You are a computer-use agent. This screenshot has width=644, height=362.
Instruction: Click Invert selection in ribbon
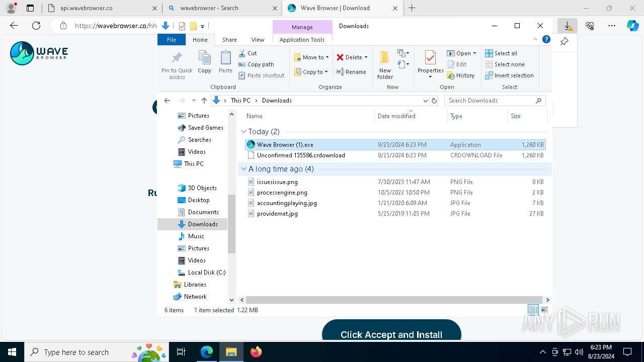click(509, 75)
